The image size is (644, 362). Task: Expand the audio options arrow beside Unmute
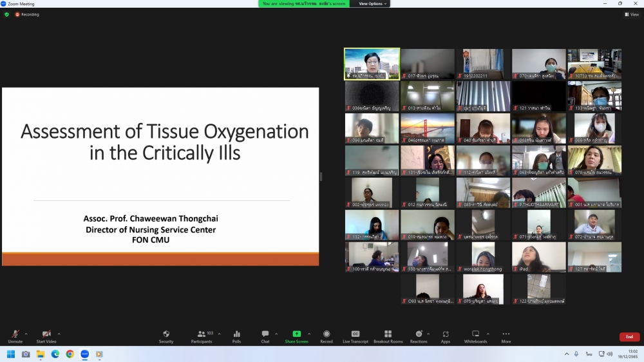pos(26,334)
